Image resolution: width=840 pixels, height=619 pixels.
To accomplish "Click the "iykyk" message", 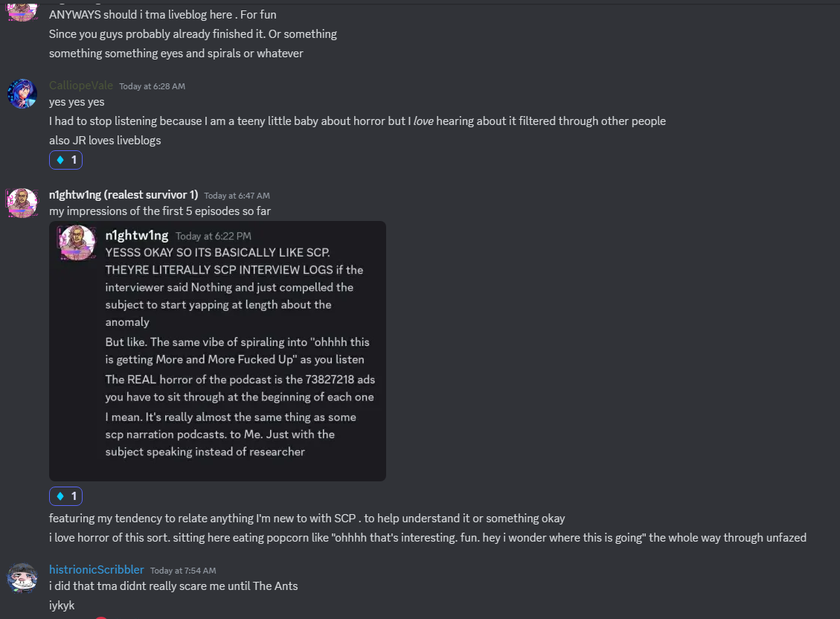I will (62, 605).
